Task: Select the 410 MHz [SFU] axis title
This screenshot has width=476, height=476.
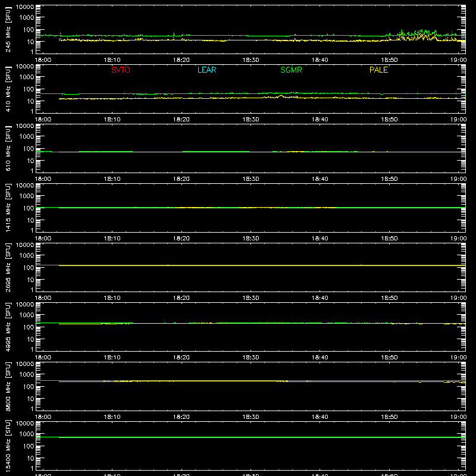Action: coord(8,89)
